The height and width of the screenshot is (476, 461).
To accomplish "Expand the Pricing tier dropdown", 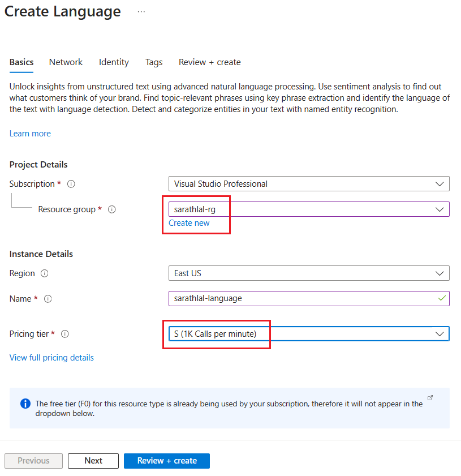I will coord(440,333).
